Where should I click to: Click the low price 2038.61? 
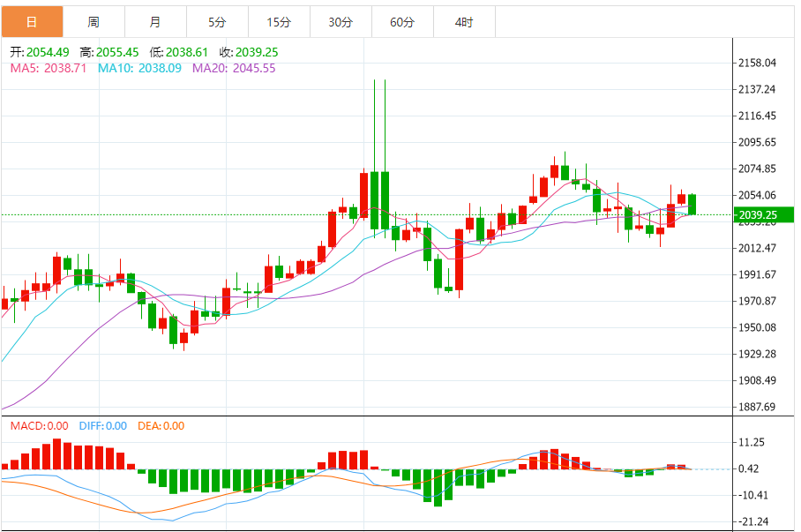187,52
